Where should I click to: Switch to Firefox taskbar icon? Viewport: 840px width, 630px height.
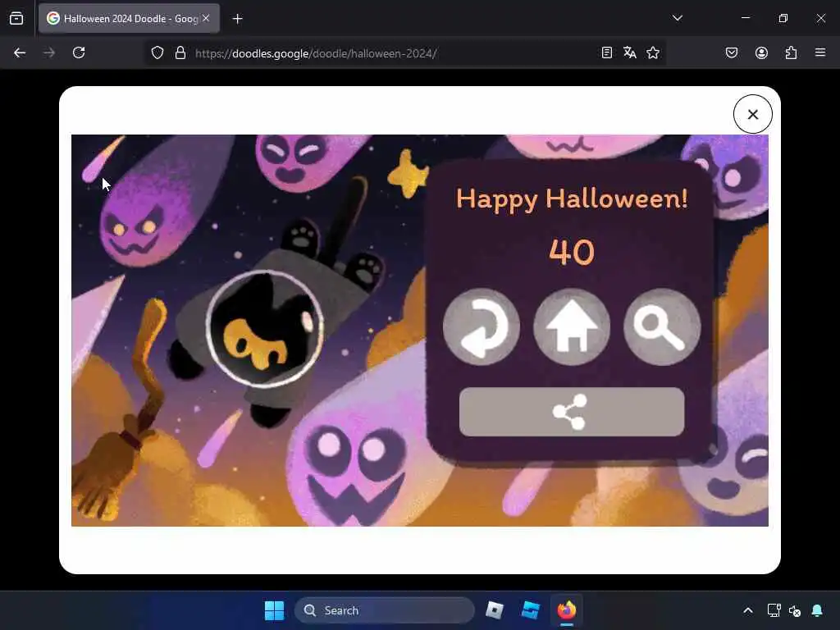coord(566,610)
